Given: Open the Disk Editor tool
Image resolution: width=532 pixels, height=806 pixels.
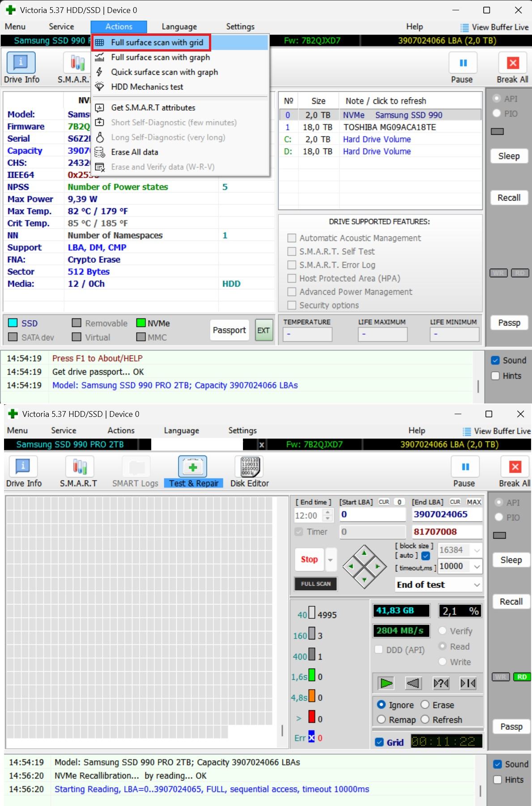Looking at the screenshot, I should pos(250,472).
